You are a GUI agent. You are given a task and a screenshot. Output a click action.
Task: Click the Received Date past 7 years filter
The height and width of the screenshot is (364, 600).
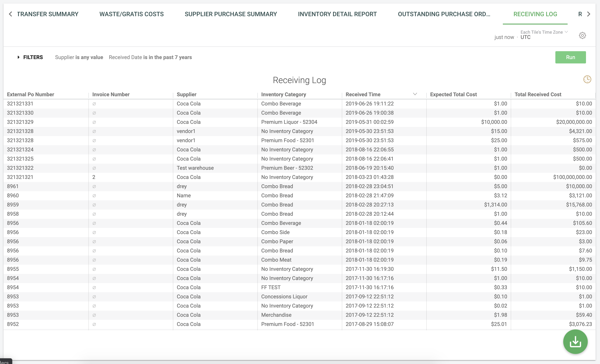pos(150,57)
